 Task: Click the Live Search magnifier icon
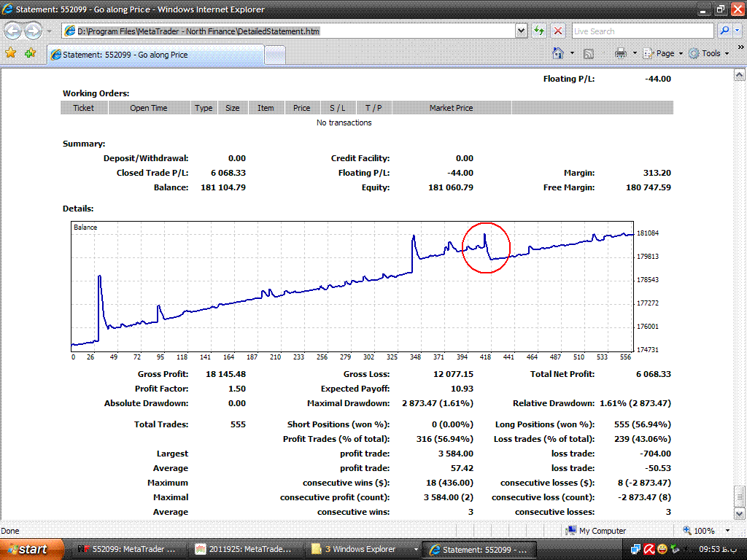724,31
